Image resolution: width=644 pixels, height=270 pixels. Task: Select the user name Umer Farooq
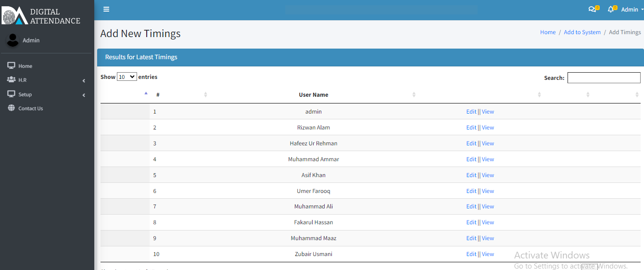314,191
